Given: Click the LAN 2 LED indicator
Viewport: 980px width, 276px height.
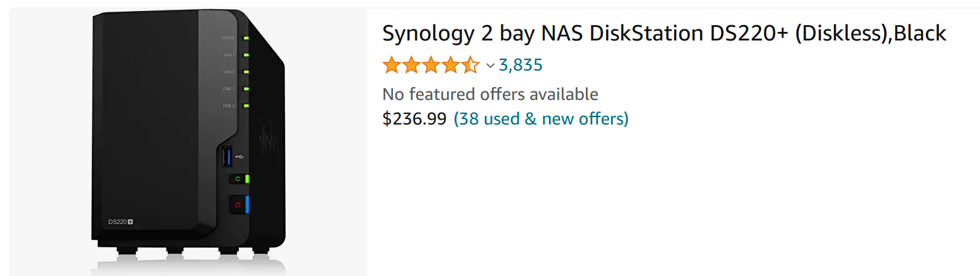Looking at the screenshot, I should pos(246,72).
